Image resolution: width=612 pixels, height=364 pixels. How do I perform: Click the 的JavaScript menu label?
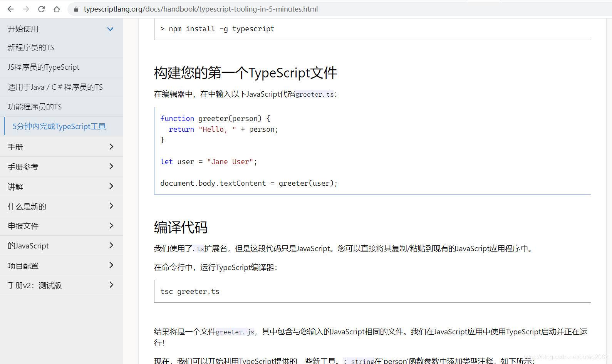tap(28, 246)
